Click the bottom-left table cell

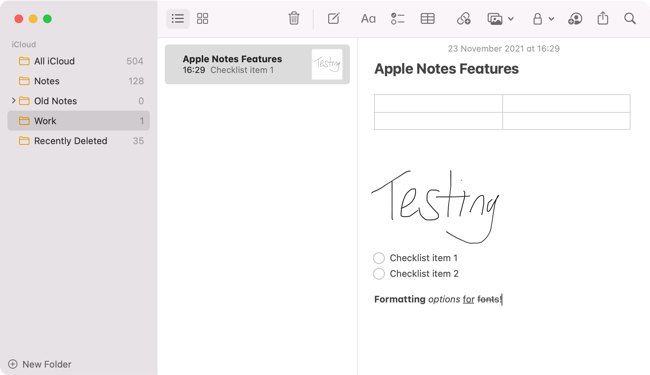pyautogui.click(x=438, y=121)
